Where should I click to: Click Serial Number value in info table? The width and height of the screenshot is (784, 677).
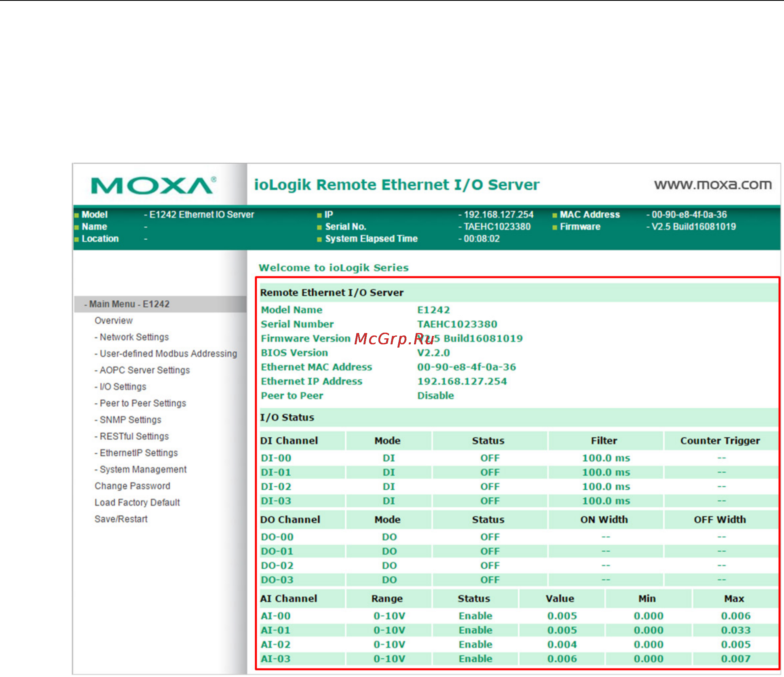coord(457,324)
